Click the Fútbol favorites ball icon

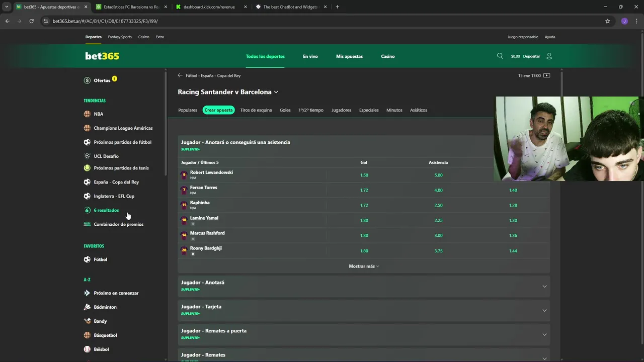88,259
